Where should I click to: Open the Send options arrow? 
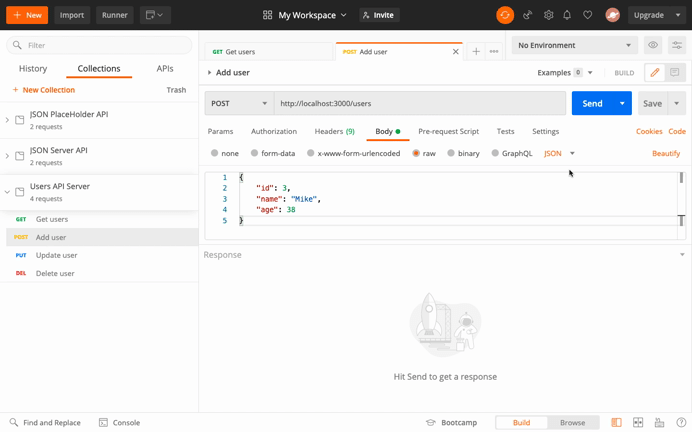pyautogui.click(x=622, y=103)
